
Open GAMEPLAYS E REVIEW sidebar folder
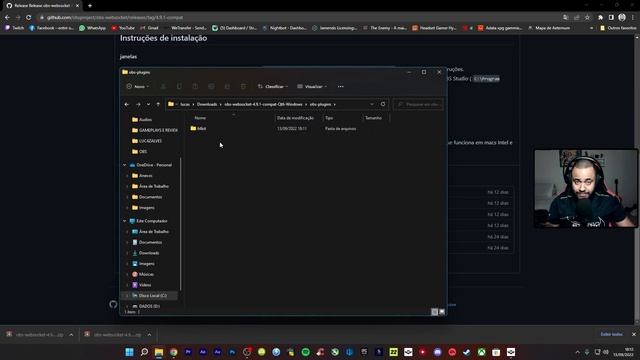pos(154,130)
